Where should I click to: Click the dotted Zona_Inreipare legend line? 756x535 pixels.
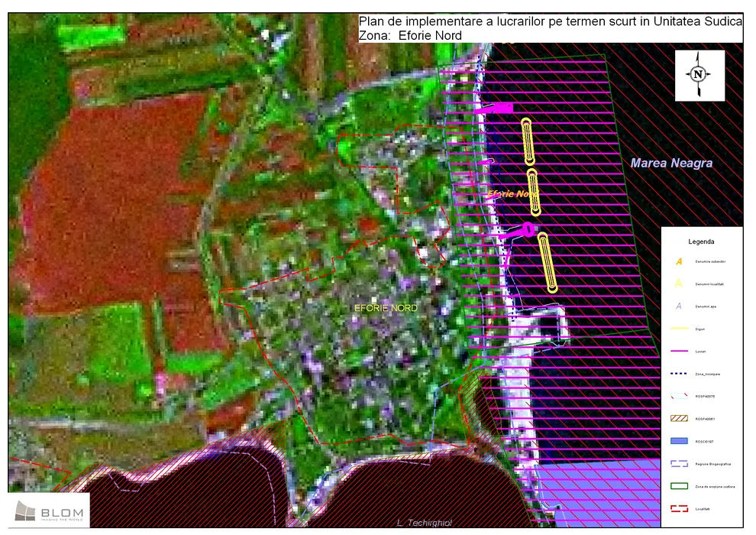(x=679, y=373)
